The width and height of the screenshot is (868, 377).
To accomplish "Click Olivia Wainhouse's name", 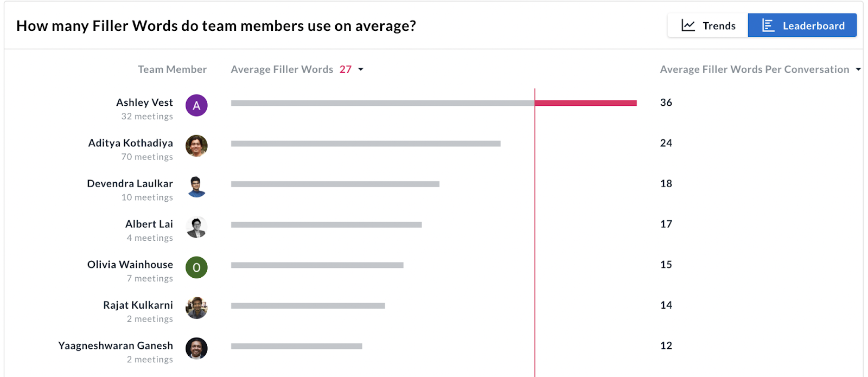I will tap(130, 265).
